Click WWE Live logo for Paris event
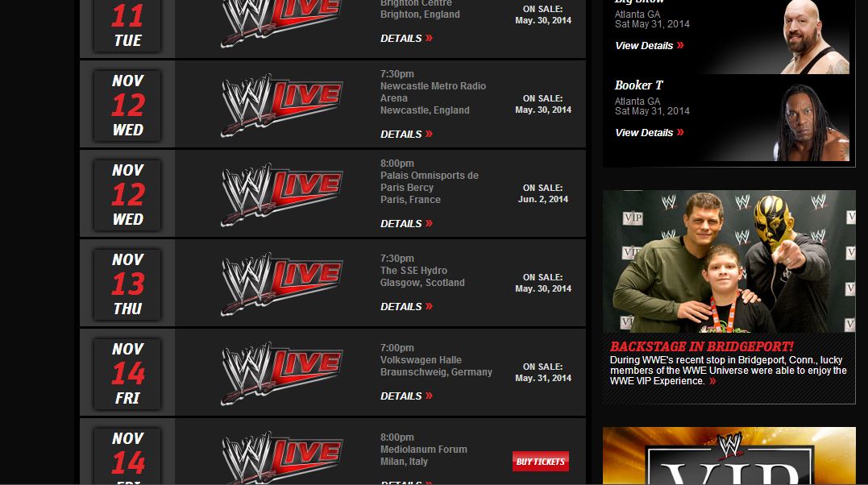 coord(282,194)
